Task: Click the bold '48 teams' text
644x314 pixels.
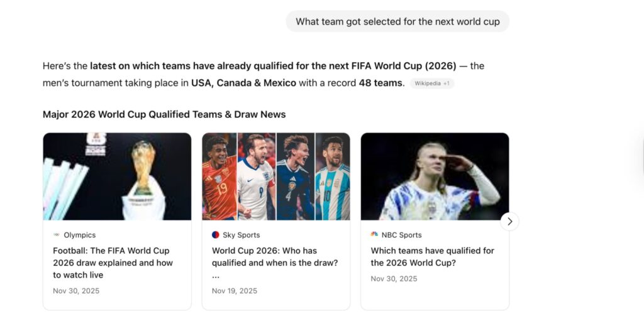Action: pos(380,83)
